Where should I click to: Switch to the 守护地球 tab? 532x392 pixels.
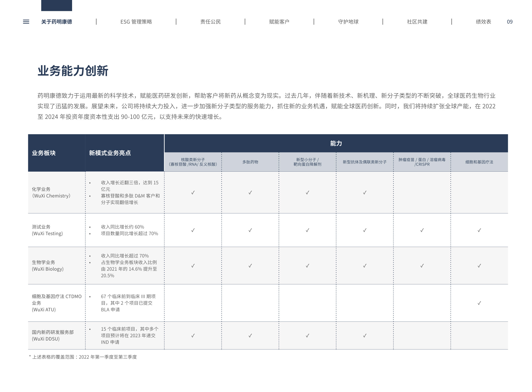click(348, 22)
